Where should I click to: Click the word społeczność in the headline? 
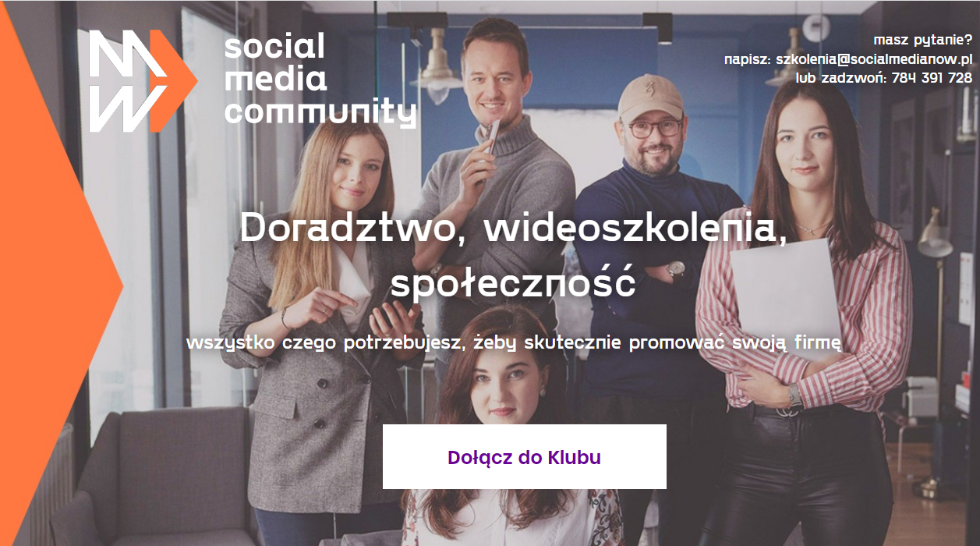pyautogui.click(x=513, y=284)
